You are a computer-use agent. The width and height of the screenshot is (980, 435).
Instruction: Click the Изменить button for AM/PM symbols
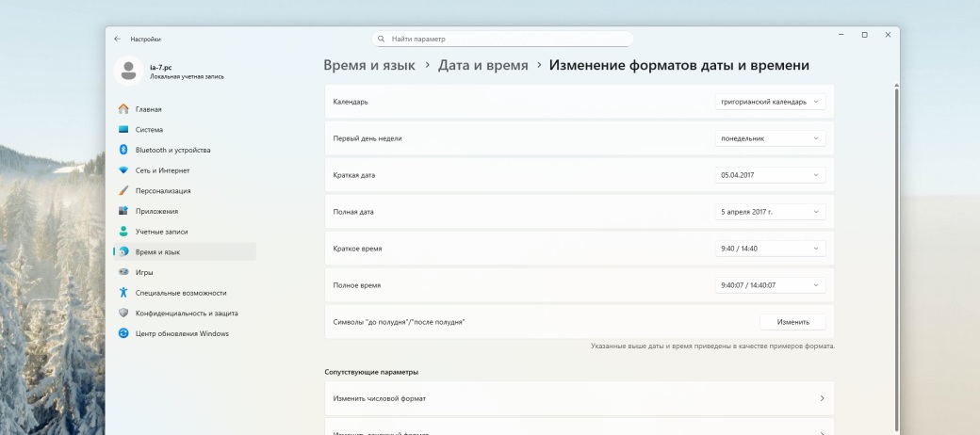pos(792,322)
